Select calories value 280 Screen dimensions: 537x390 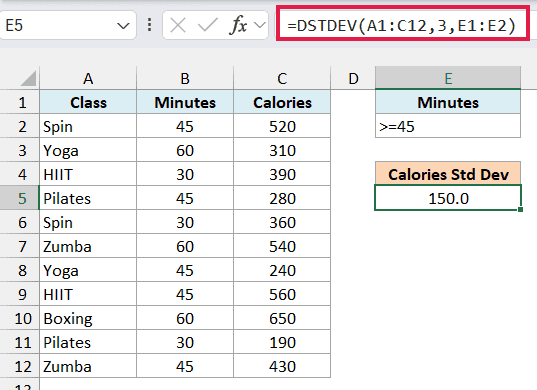[282, 198]
